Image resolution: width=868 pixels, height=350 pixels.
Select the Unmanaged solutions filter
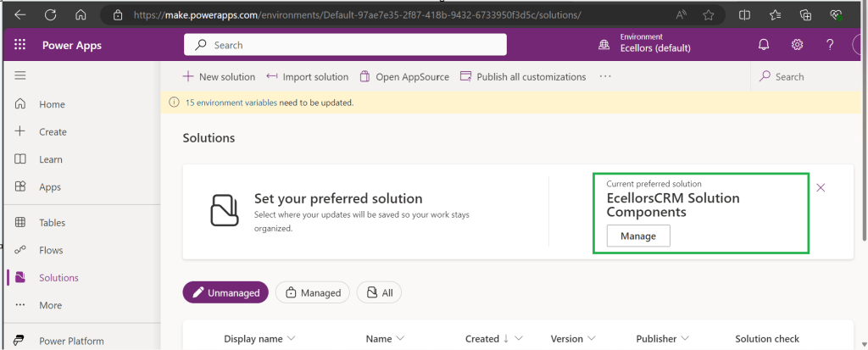pyautogui.click(x=225, y=292)
